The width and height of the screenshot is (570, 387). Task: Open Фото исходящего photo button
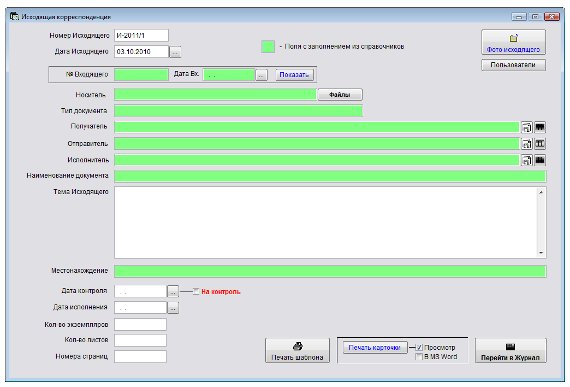coord(513,43)
